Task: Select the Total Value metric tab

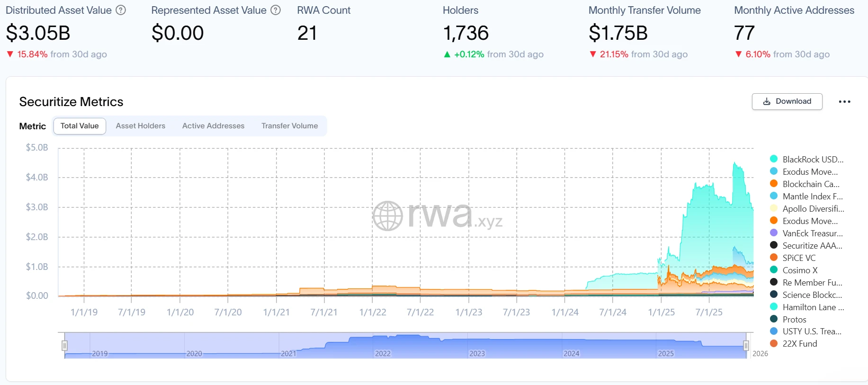Action: (x=80, y=126)
